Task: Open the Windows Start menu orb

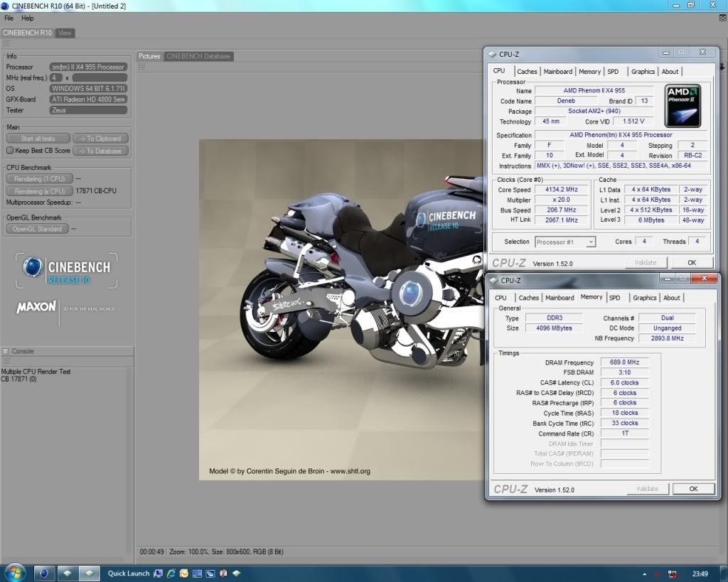Action: [x=14, y=573]
